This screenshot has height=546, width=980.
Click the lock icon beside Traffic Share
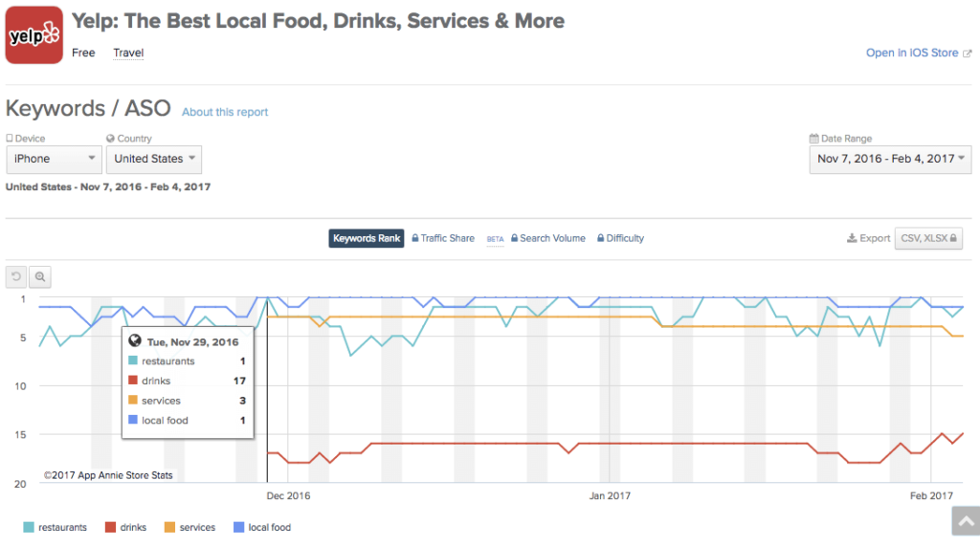click(x=416, y=238)
